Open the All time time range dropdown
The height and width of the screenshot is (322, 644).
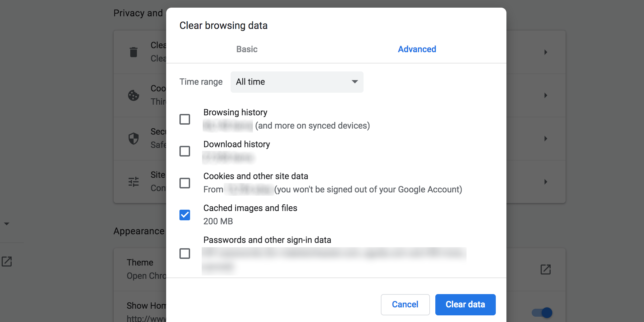[x=297, y=82]
